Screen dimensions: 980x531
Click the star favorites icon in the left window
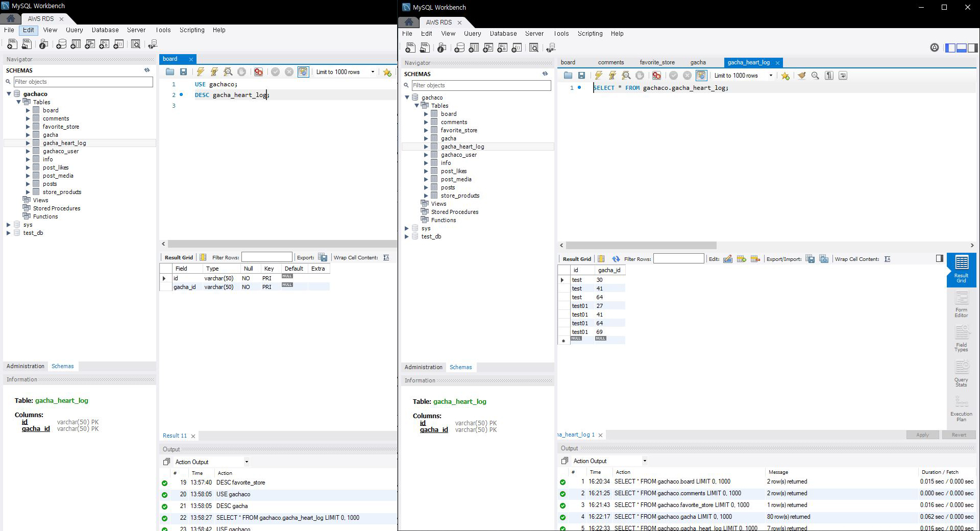click(387, 72)
